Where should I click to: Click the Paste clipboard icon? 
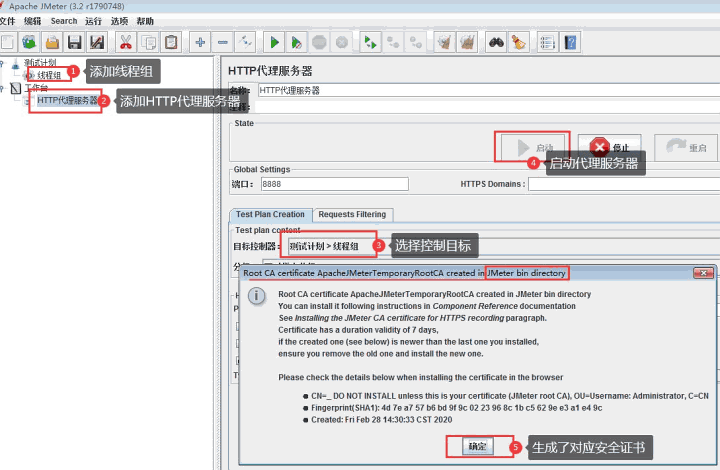pos(171,43)
